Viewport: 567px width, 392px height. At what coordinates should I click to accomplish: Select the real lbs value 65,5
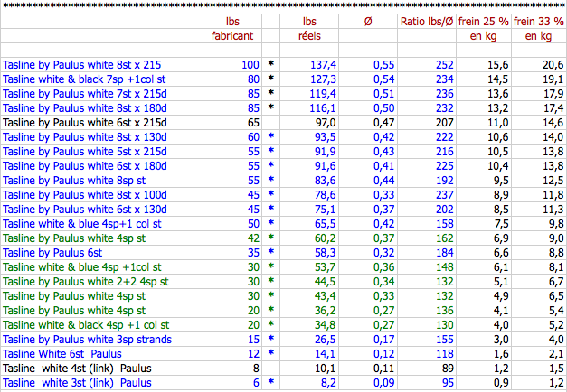point(325,224)
